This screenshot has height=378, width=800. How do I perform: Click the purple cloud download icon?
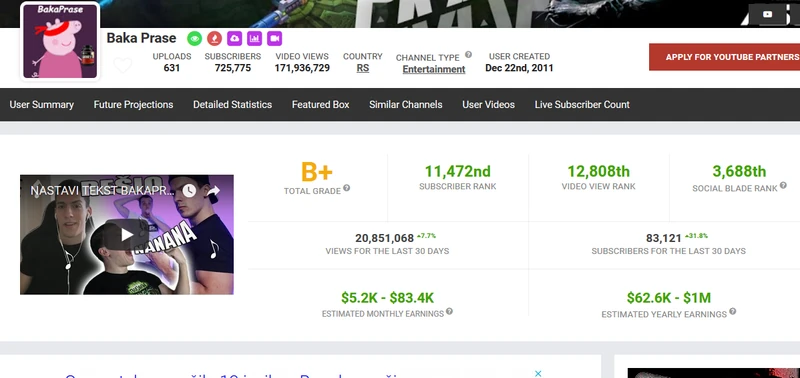coord(234,38)
